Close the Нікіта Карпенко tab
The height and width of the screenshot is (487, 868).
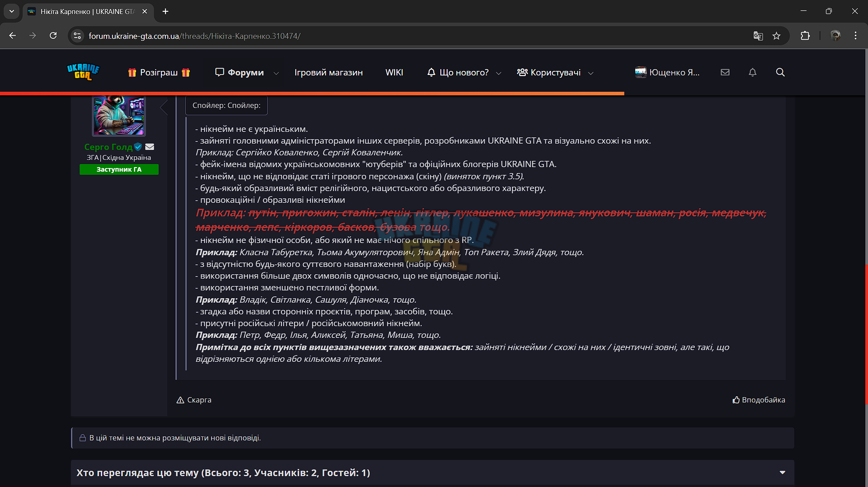(x=145, y=11)
